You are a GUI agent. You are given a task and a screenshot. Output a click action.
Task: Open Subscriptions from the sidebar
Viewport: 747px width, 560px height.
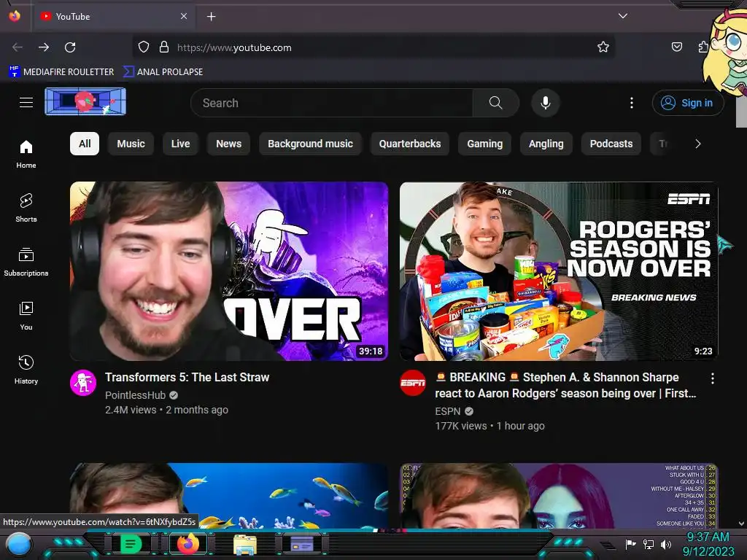click(x=26, y=262)
